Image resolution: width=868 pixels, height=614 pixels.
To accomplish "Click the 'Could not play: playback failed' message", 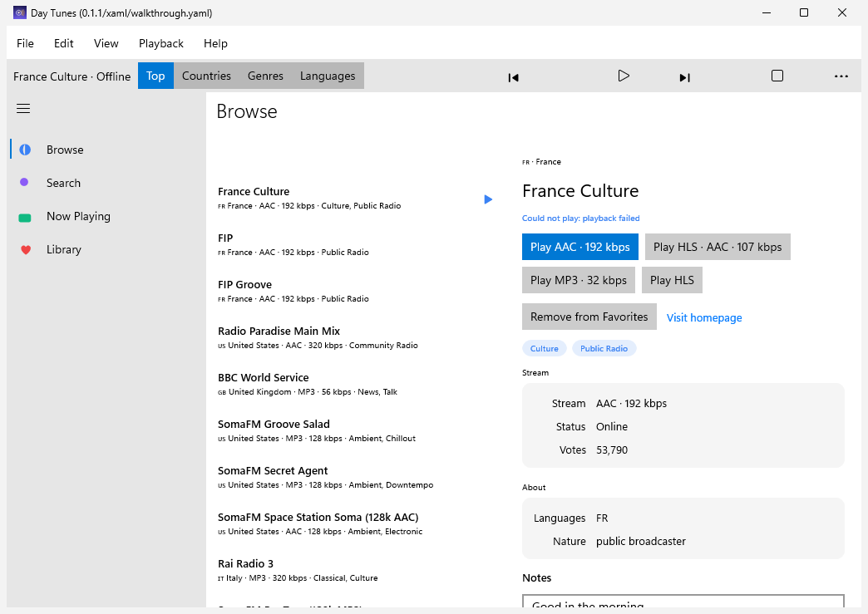I will tap(580, 218).
